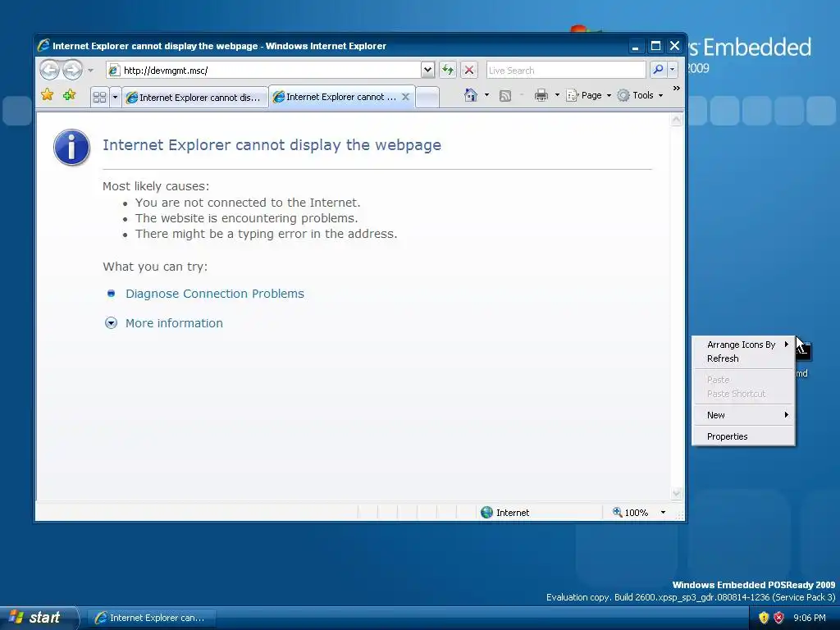Click the Forward navigation arrow
The width and height of the screenshot is (840, 630).
[x=72, y=70]
